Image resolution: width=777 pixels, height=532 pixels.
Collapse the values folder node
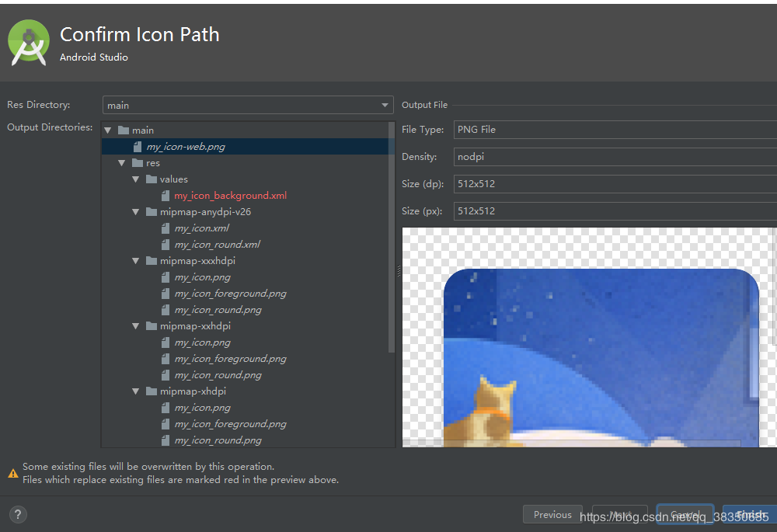(x=136, y=179)
